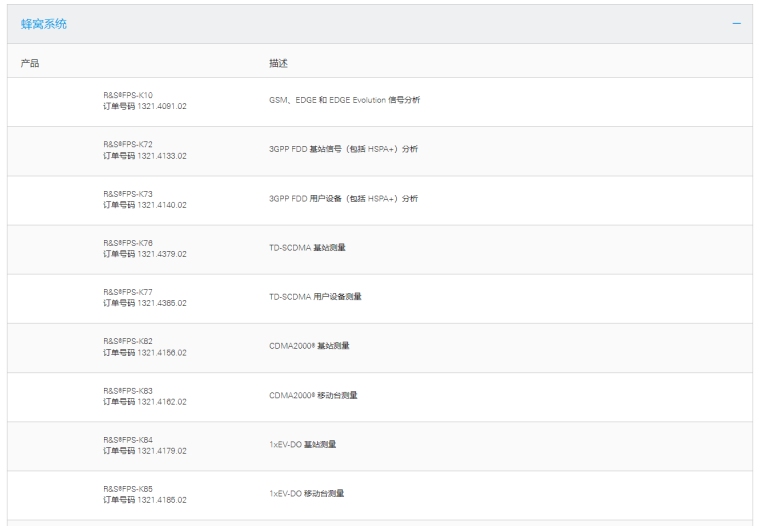Open the R&S FPS-K72 product entry

point(128,144)
